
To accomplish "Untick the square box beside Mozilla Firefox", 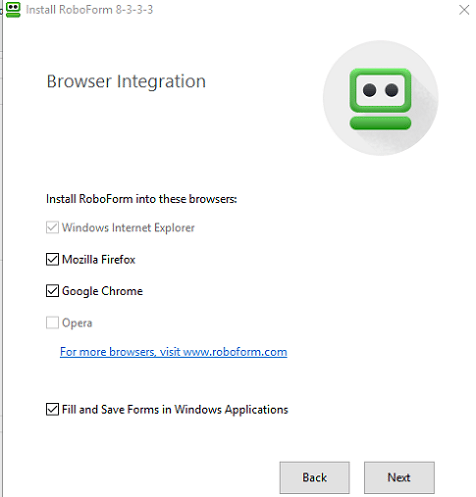I will click(52, 259).
